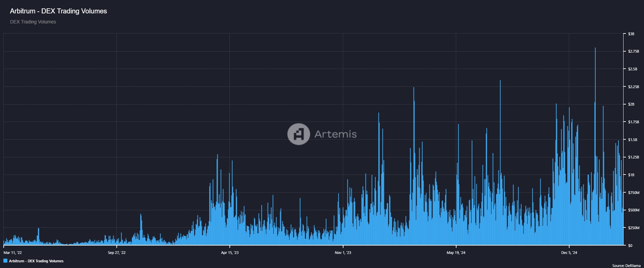644x268 pixels.
Task: Click the chart title Arbitrum - DEX Trading Volumes
Action: pyautogui.click(x=58, y=11)
